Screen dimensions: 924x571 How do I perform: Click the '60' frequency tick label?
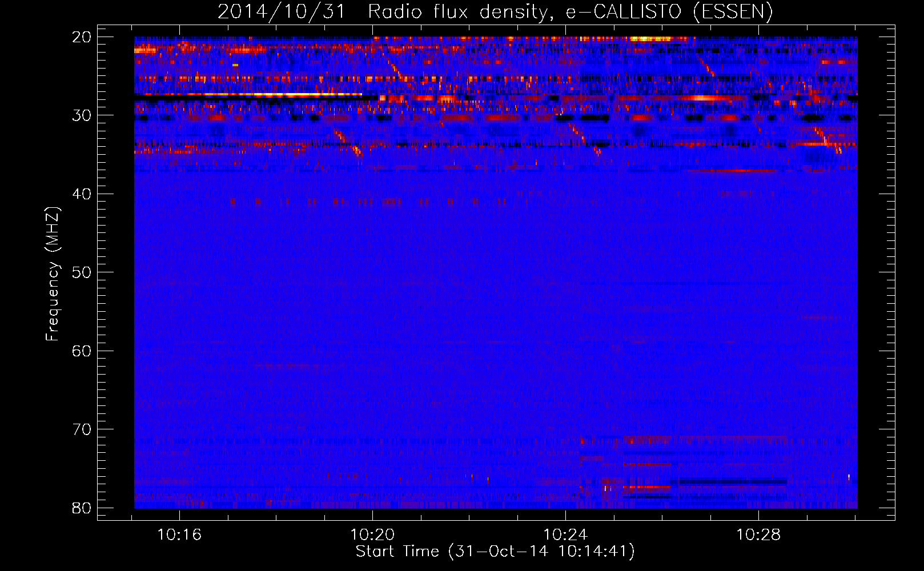coord(82,351)
